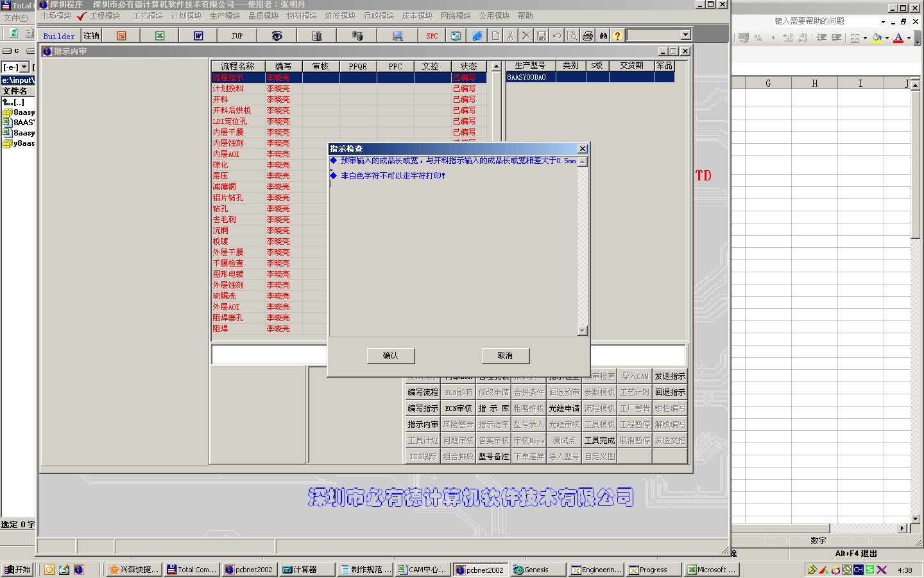Click the 工具完成 button
Screen dimensions: 924x578
[x=599, y=441]
